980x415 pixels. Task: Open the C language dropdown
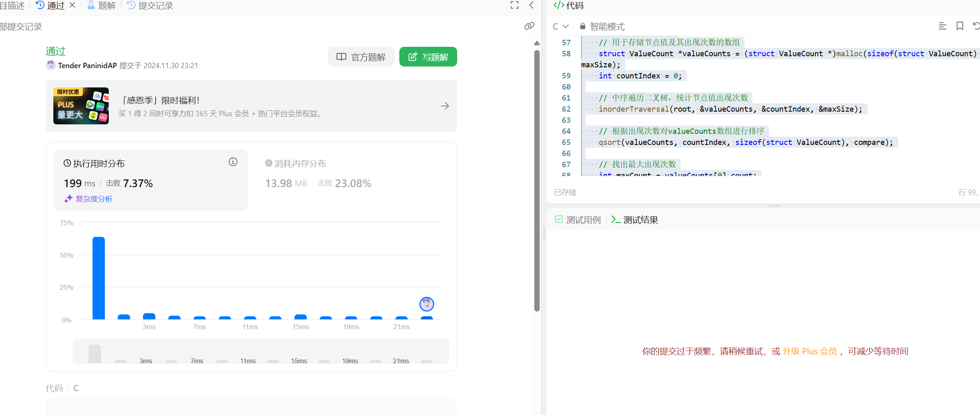pyautogui.click(x=560, y=26)
